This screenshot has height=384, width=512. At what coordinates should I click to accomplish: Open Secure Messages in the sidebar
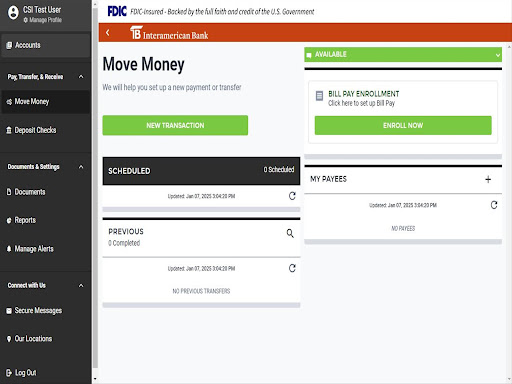click(45, 311)
